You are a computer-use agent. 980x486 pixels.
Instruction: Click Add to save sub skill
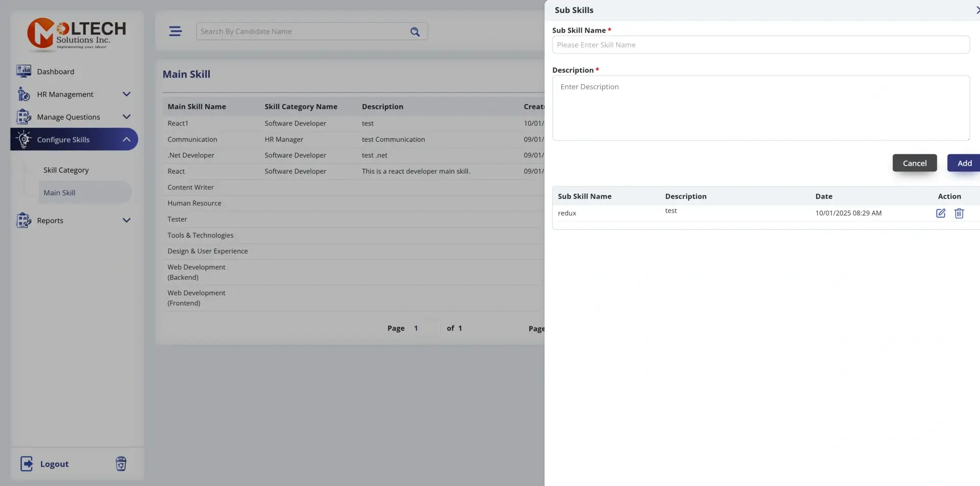point(963,163)
